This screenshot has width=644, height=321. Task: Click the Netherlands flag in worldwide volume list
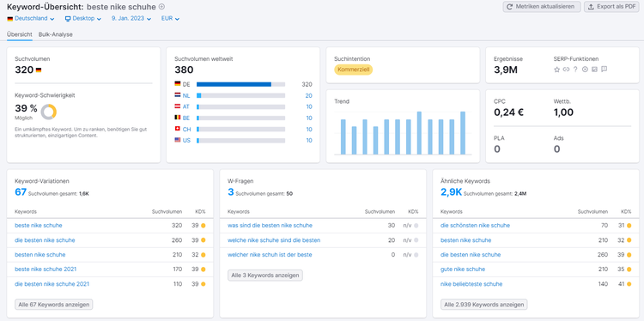tap(178, 95)
